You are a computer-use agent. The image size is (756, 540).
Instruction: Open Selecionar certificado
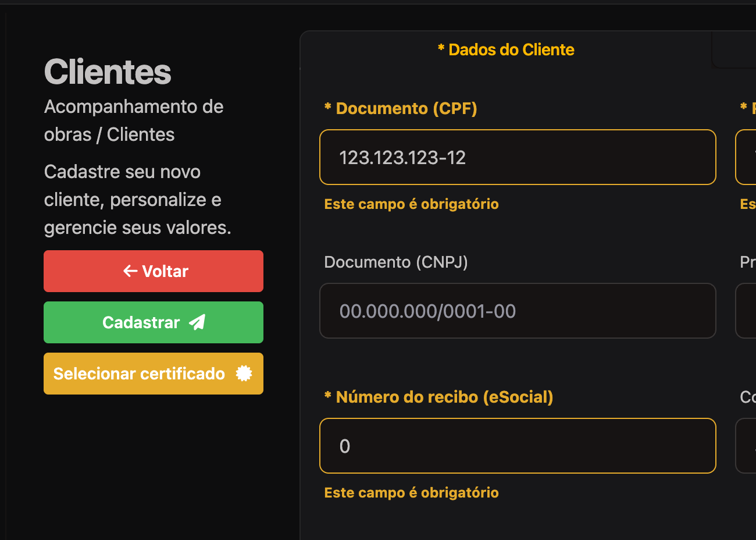click(x=153, y=374)
